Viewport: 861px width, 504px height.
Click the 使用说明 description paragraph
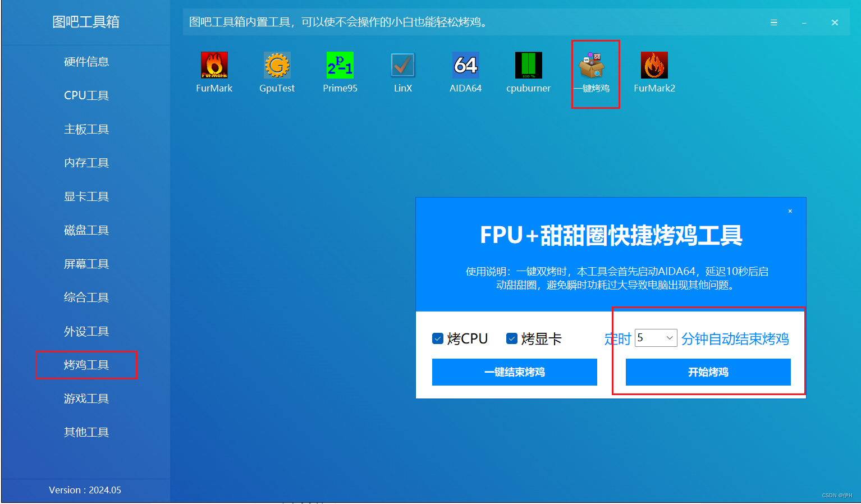tap(617, 278)
